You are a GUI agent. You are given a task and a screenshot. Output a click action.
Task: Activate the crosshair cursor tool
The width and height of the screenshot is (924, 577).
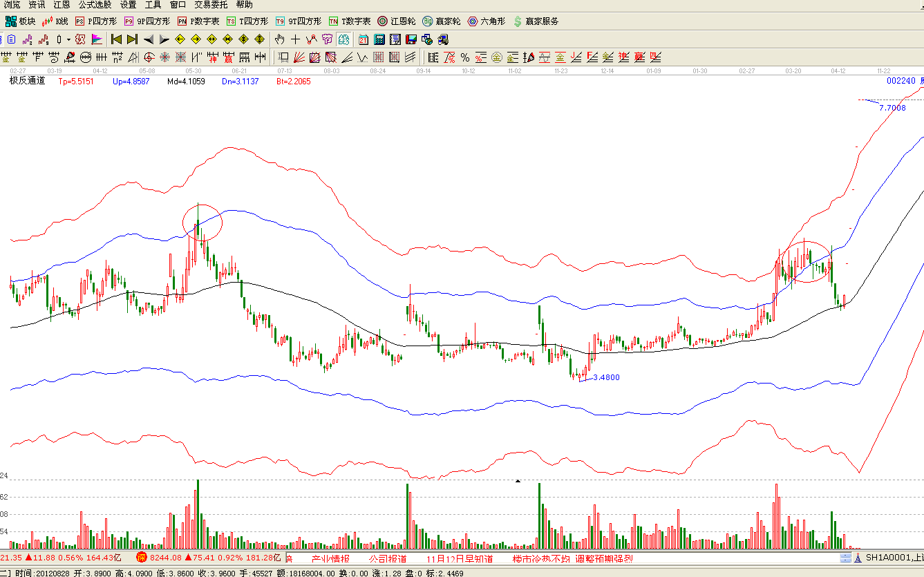296,39
